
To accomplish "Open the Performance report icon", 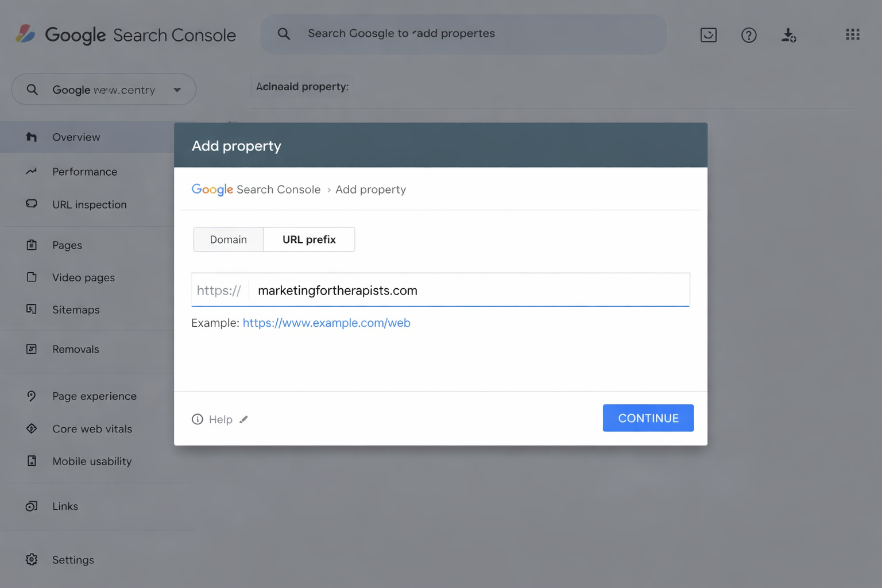I will click(x=31, y=171).
